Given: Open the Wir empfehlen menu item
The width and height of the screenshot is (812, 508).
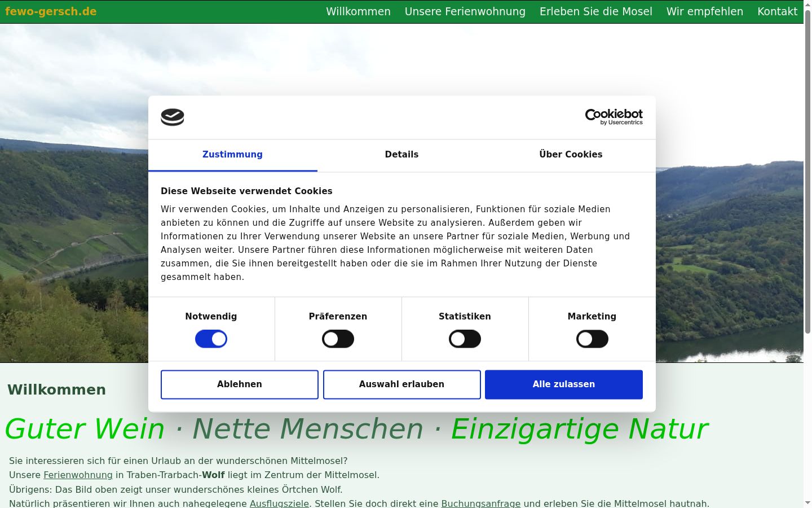Looking at the screenshot, I should [704, 11].
